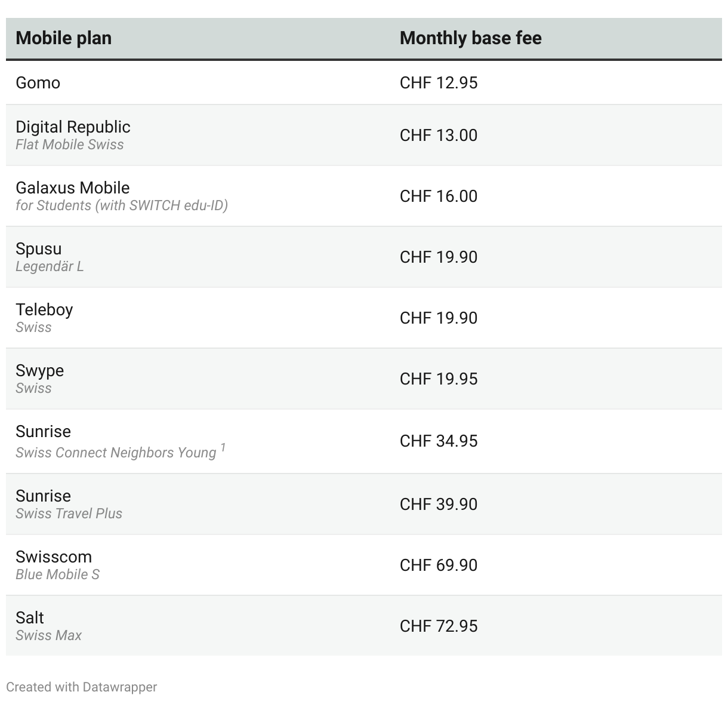Select the Swisscom plan name

[54, 557]
